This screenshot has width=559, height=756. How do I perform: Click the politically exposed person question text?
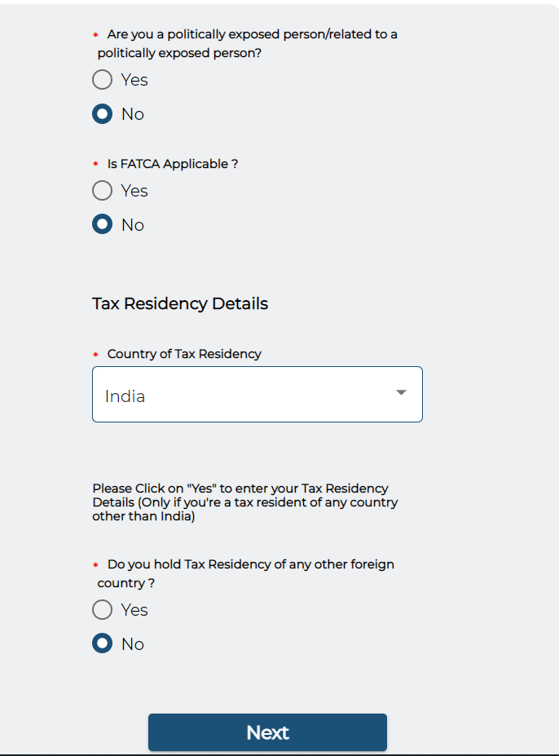[x=247, y=43]
